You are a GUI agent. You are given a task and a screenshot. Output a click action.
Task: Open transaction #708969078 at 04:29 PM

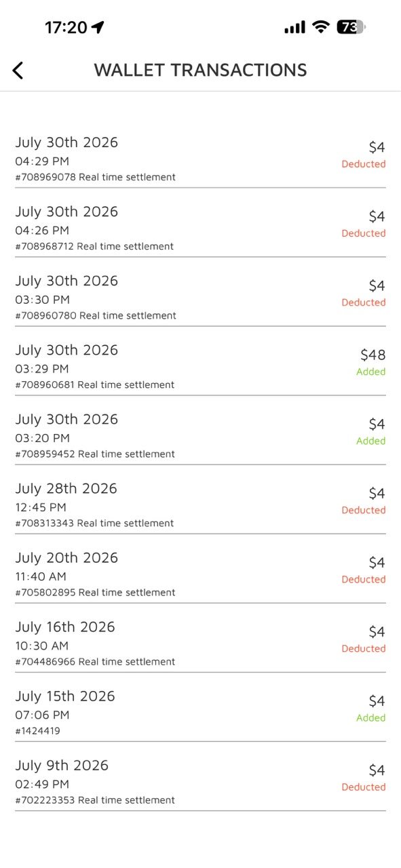(200, 159)
